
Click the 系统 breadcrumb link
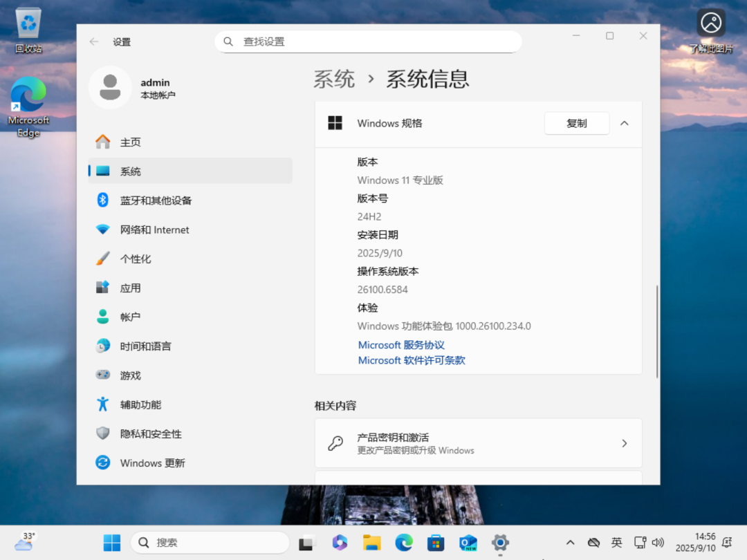point(334,79)
